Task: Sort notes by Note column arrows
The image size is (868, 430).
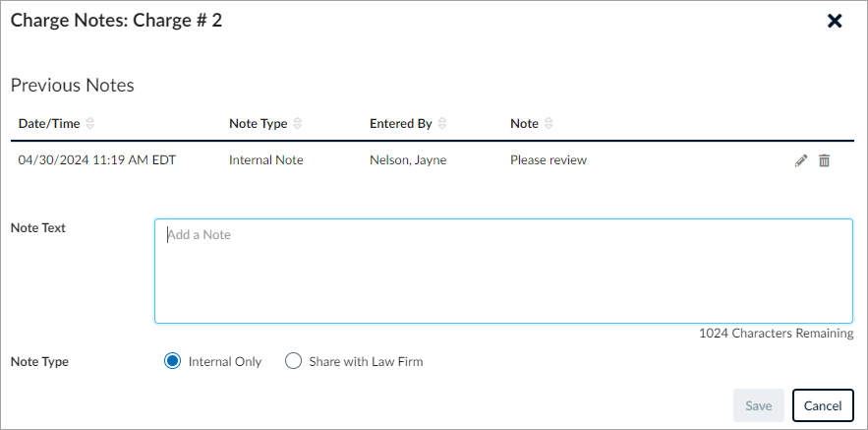Action: [x=549, y=124]
